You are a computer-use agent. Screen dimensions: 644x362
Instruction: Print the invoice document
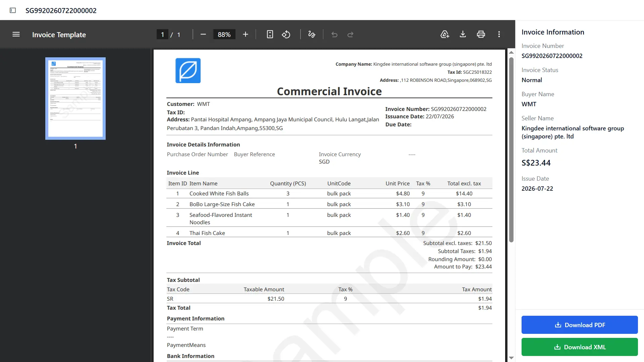[x=481, y=35]
